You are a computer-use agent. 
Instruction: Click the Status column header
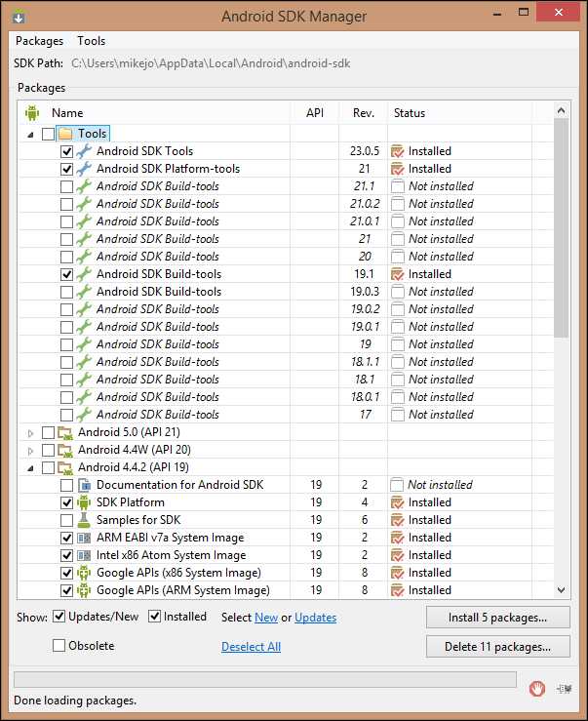tap(410, 113)
